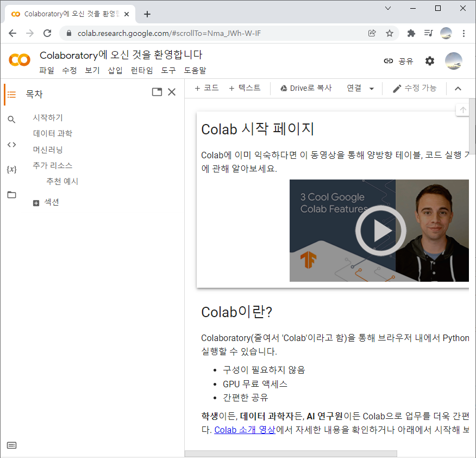Click the 수정 가능 editing mode button
Image resolution: width=476 pixels, height=458 pixels.
coord(415,88)
